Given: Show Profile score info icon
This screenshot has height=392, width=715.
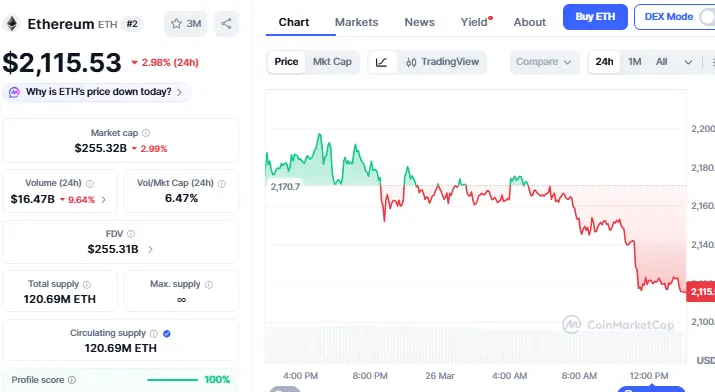Looking at the screenshot, I should (72, 380).
